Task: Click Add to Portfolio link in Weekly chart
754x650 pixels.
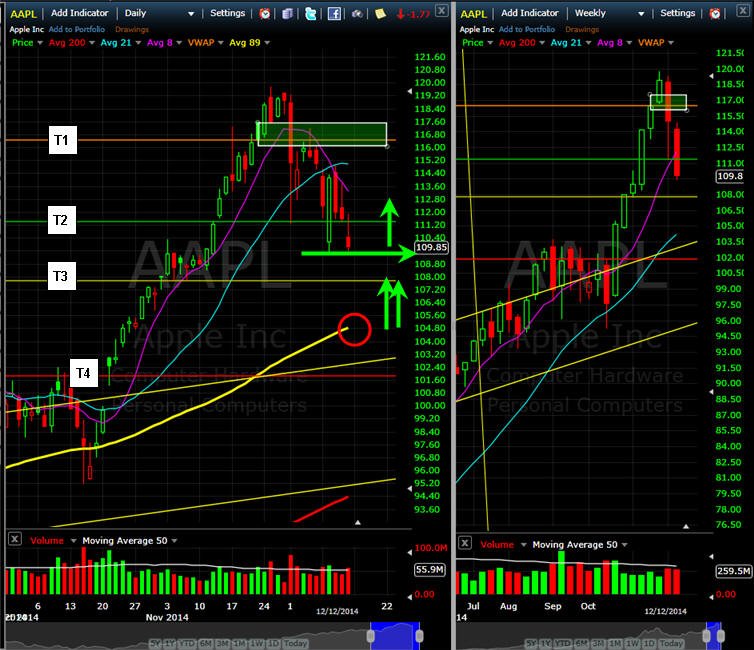Action: pos(527,29)
